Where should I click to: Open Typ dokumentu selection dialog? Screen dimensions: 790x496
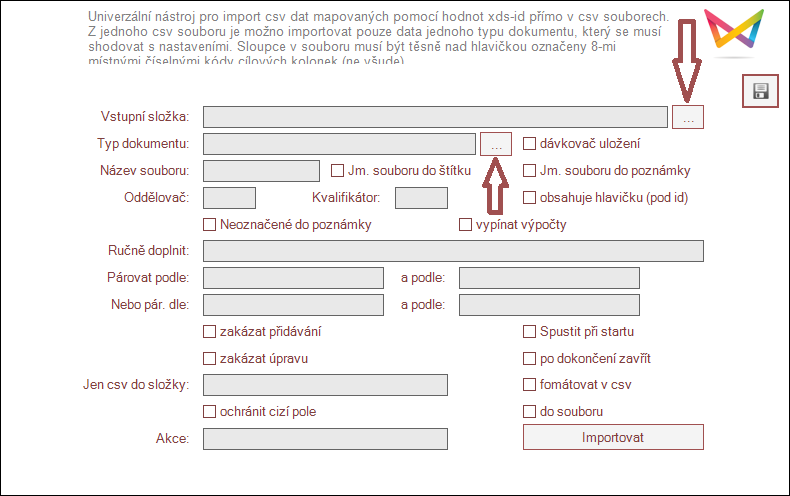[x=496, y=144]
